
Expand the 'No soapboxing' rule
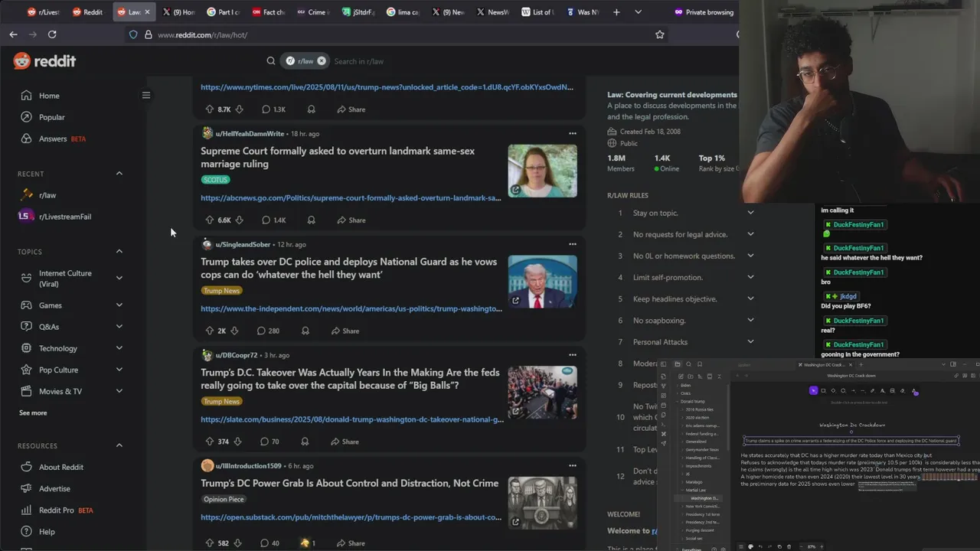(x=750, y=320)
